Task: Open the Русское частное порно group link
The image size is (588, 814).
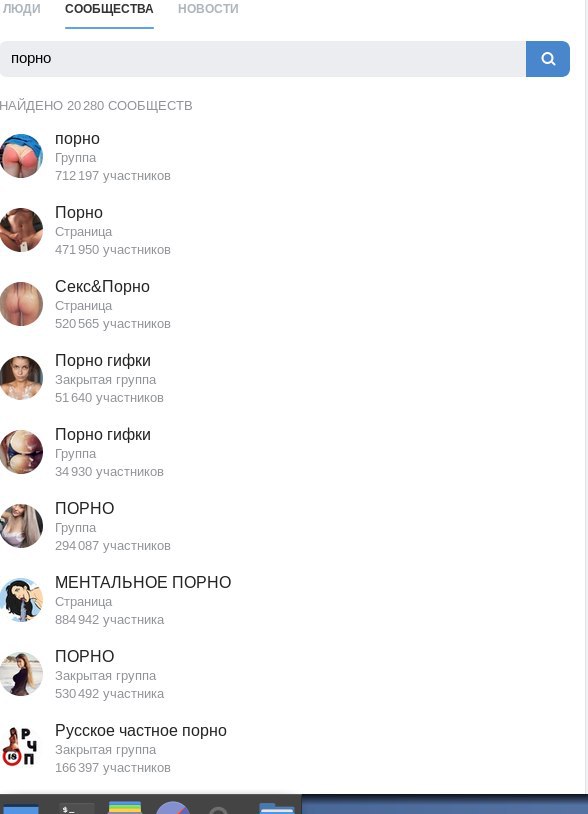Action: [x=141, y=730]
